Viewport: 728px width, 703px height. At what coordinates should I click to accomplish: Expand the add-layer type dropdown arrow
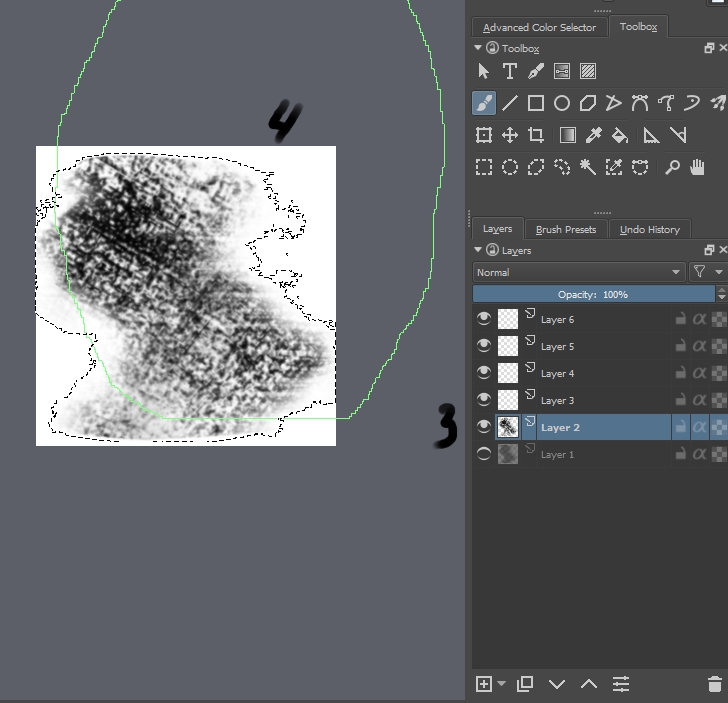501,684
